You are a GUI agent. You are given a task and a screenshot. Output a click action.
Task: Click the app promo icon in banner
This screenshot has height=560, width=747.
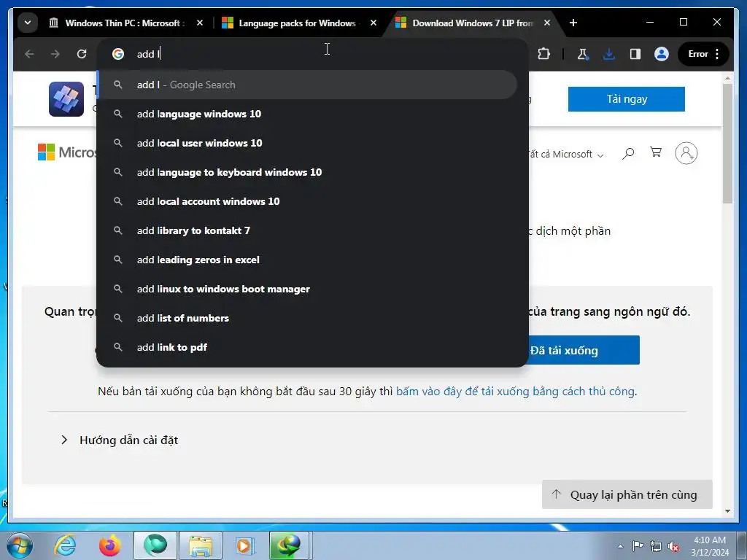pyautogui.click(x=66, y=99)
